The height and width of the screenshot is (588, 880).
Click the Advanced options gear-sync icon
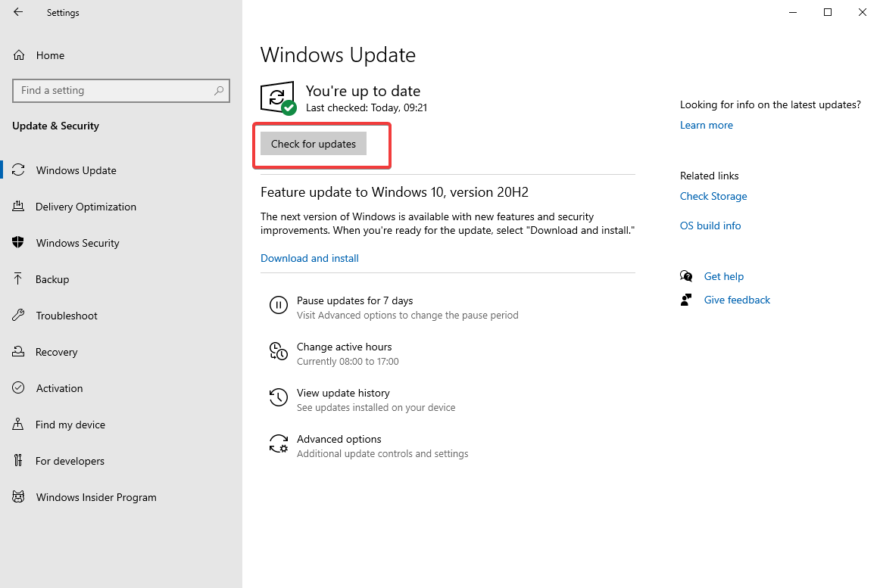(279, 443)
